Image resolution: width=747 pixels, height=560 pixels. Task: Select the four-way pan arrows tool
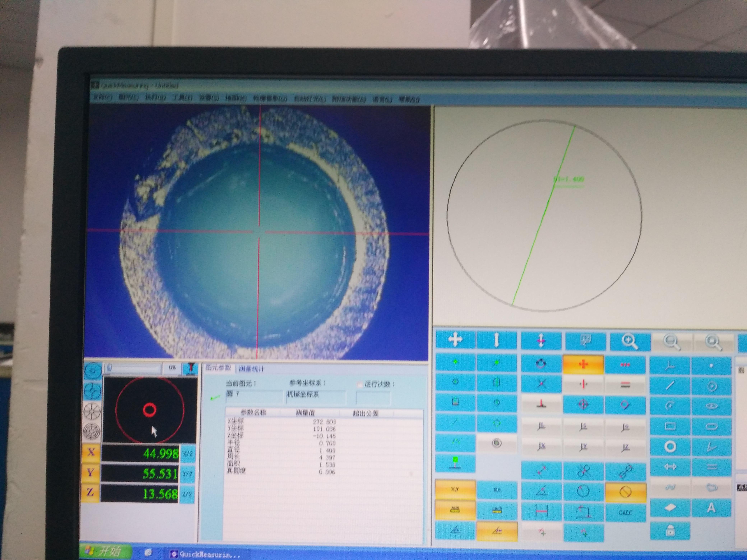(455, 339)
